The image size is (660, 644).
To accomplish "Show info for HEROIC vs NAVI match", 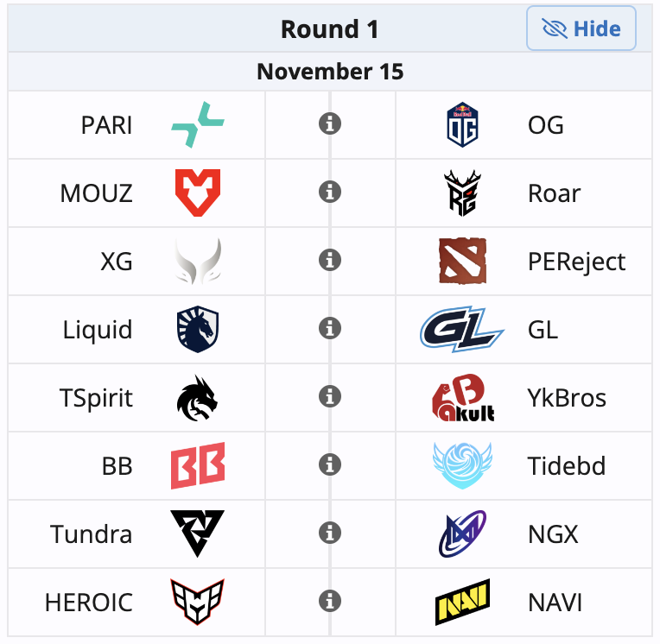I will click(329, 601).
